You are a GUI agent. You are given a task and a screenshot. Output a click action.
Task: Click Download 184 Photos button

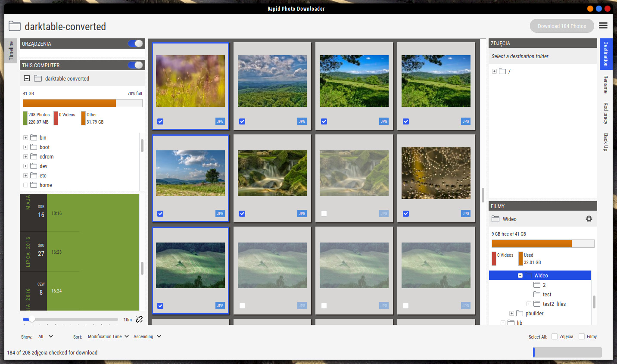pyautogui.click(x=562, y=26)
